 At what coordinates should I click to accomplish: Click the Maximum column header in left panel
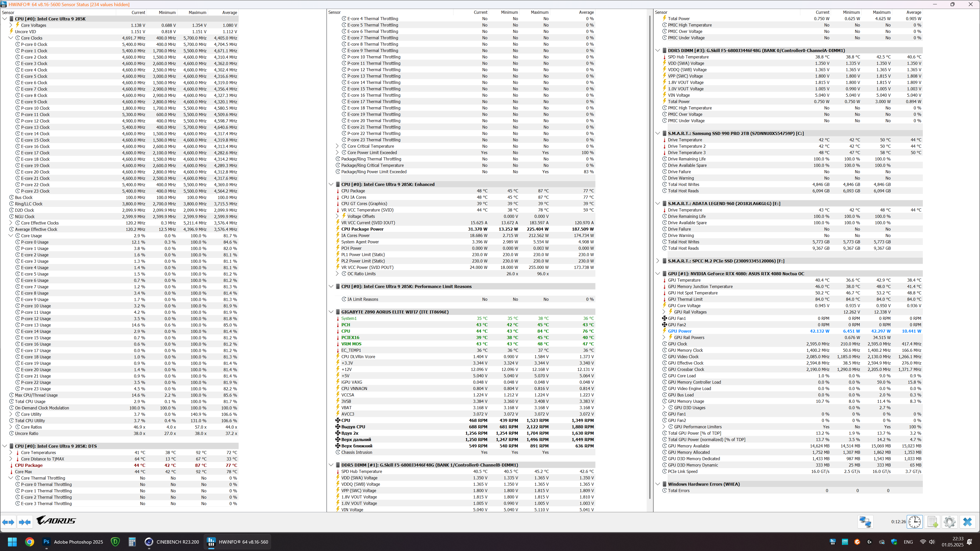coord(197,12)
